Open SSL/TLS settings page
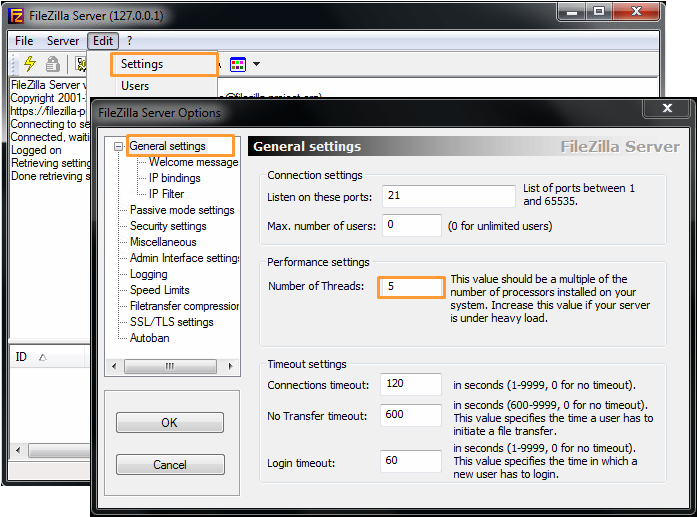This screenshot has width=697, height=517. pos(172,322)
